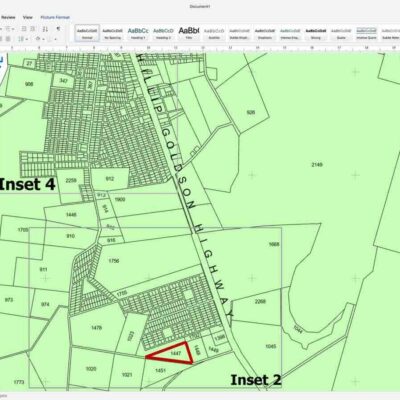Viewport: 400px width, 400px height.
Task: Apply the Subtitle style
Action: coord(214,33)
